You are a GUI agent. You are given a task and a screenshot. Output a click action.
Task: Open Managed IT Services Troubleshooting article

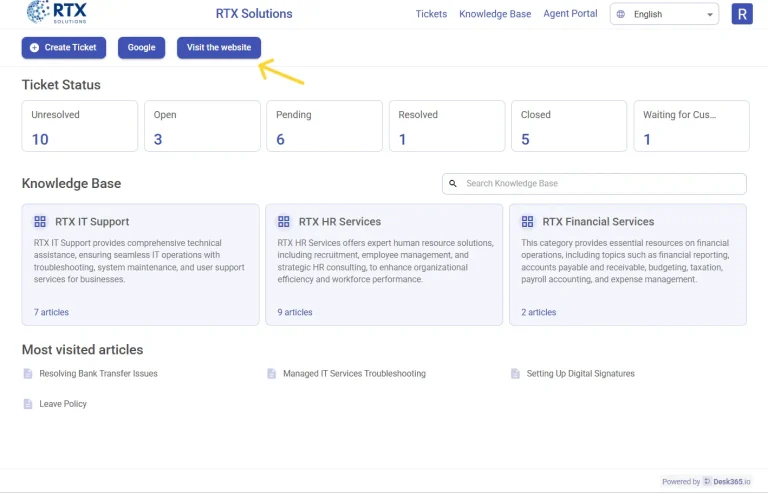354,374
